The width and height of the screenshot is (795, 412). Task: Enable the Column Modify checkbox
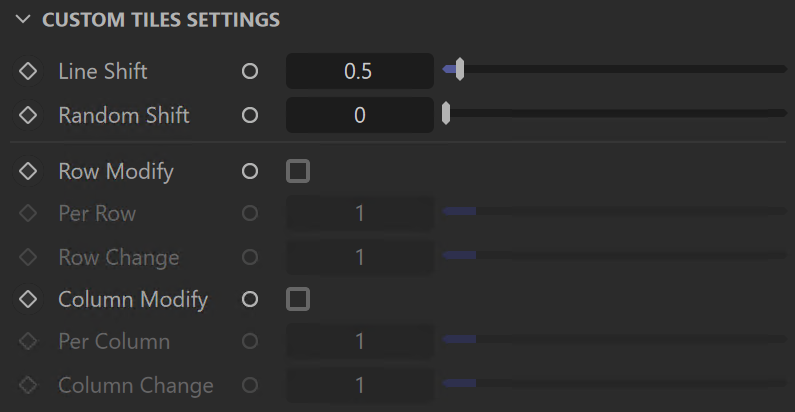298,299
